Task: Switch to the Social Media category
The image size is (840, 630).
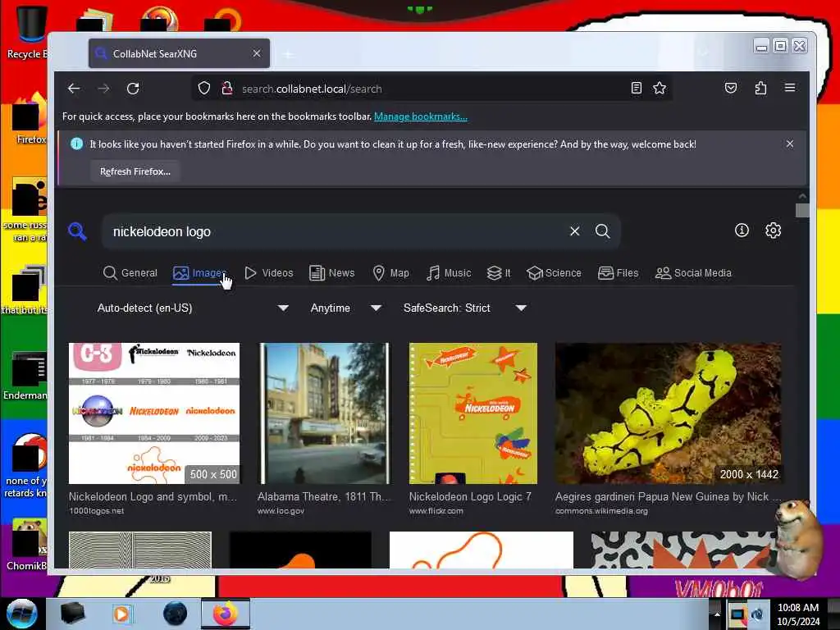Action: coord(693,272)
